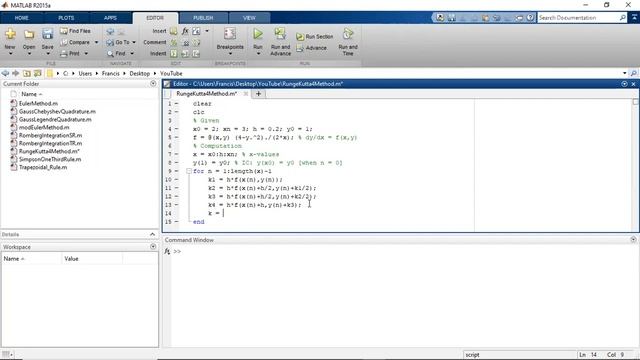The image size is (640, 360).
Task: Select RombergIntegrationSR.m file
Action: click(x=50, y=135)
